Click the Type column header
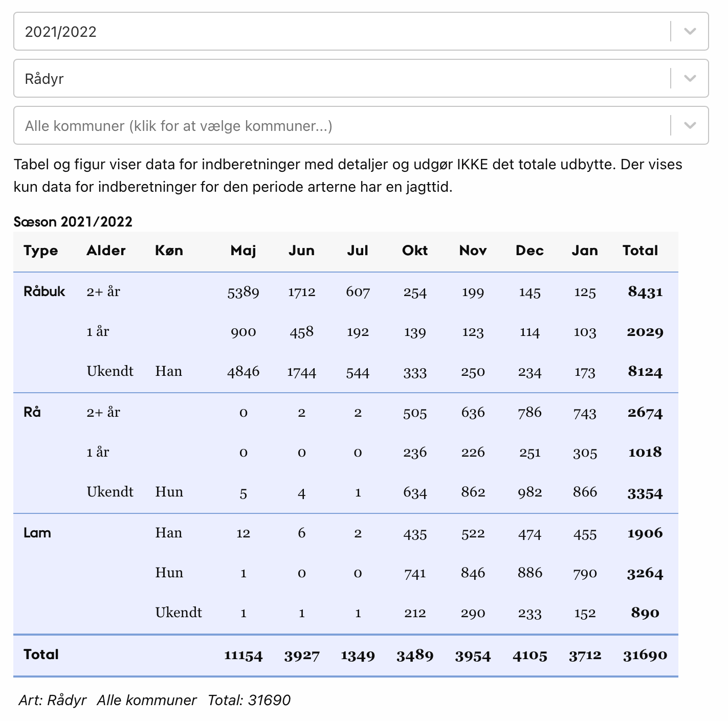Image resolution: width=728 pixels, height=721 pixels. tap(41, 251)
